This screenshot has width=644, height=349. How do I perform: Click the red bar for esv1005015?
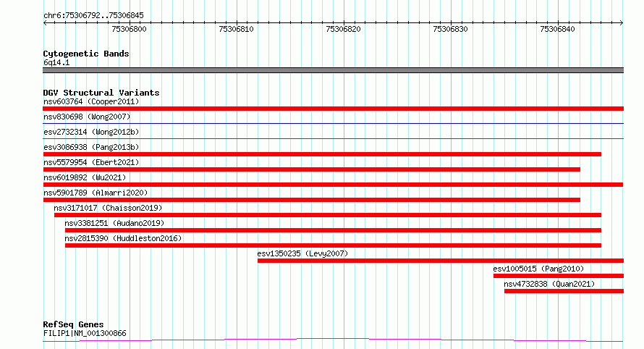[559, 276]
